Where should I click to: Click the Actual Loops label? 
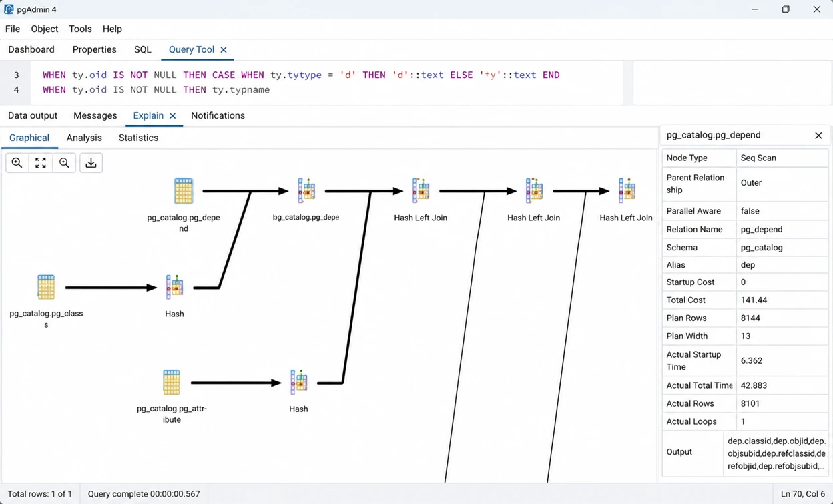691,421
